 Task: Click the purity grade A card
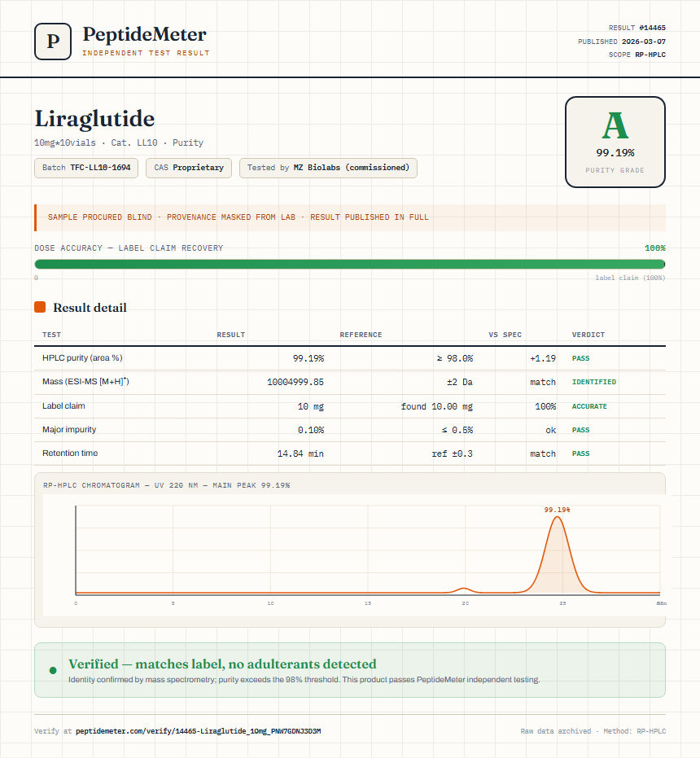pyautogui.click(x=615, y=142)
